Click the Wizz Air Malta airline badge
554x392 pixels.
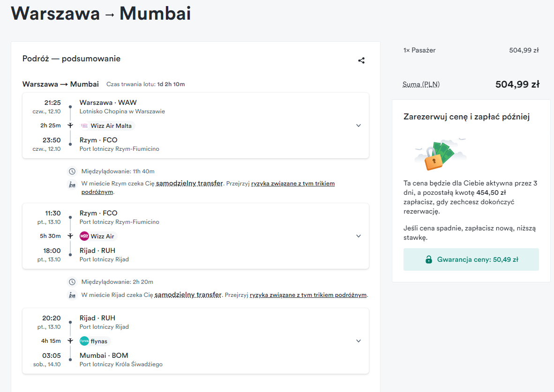tap(106, 126)
